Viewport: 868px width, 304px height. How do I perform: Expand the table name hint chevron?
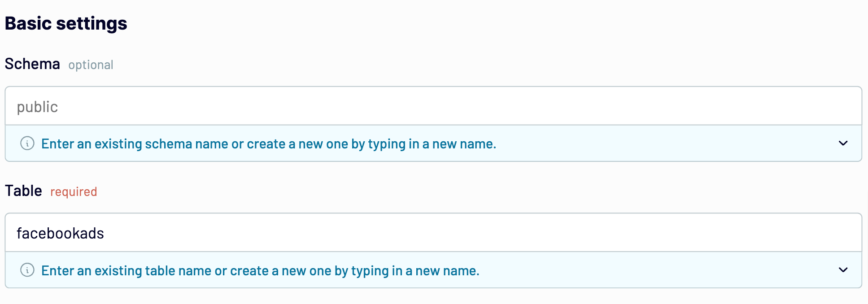tap(843, 270)
